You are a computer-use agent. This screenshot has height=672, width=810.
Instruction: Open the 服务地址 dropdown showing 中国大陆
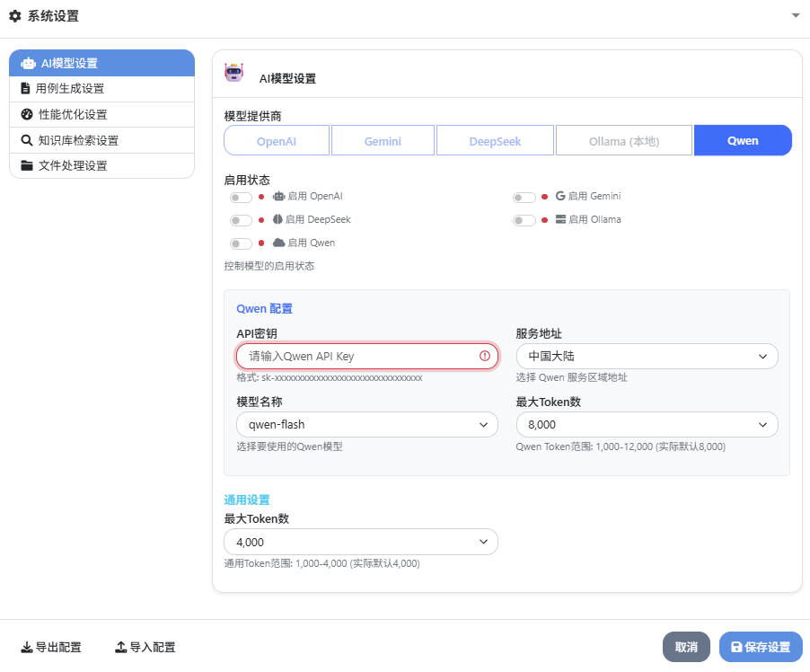pyautogui.click(x=647, y=356)
